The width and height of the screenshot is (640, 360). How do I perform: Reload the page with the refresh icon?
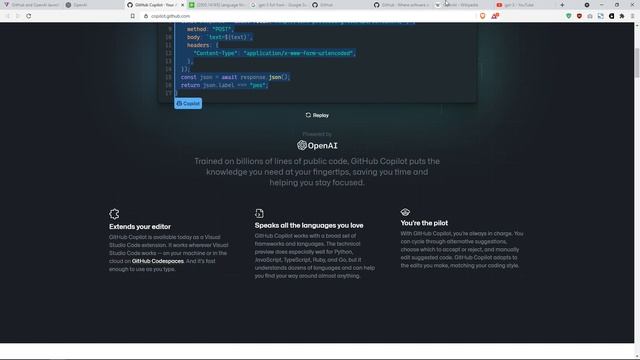[x=29, y=16]
